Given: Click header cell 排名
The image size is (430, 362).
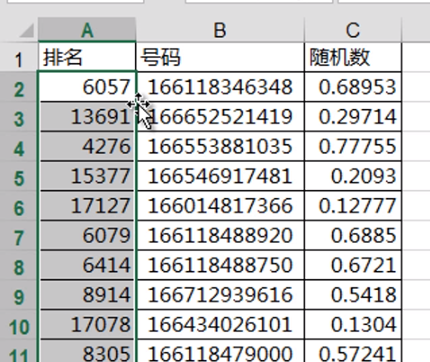Looking at the screenshot, I should (x=87, y=57).
